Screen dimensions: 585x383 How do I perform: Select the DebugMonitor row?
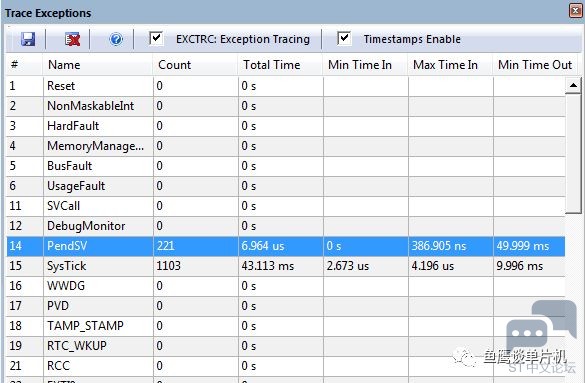pyautogui.click(x=285, y=226)
